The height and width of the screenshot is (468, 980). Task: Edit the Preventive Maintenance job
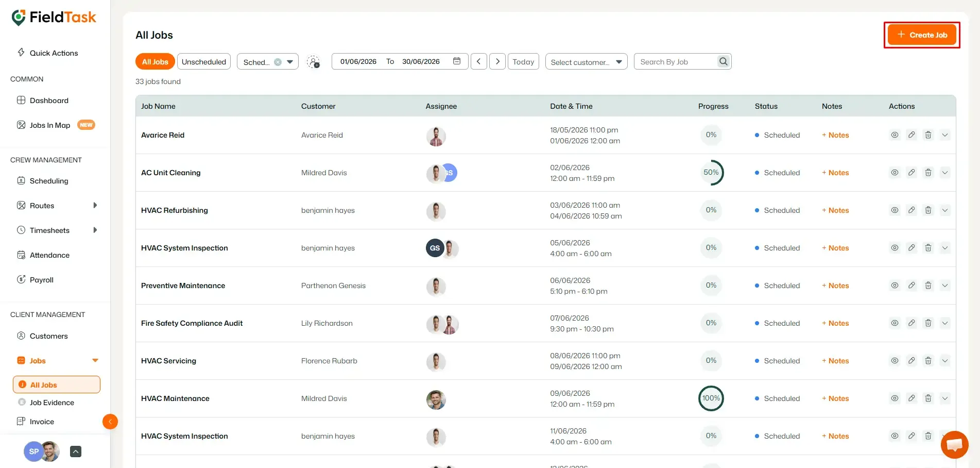click(x=912, y=286)
